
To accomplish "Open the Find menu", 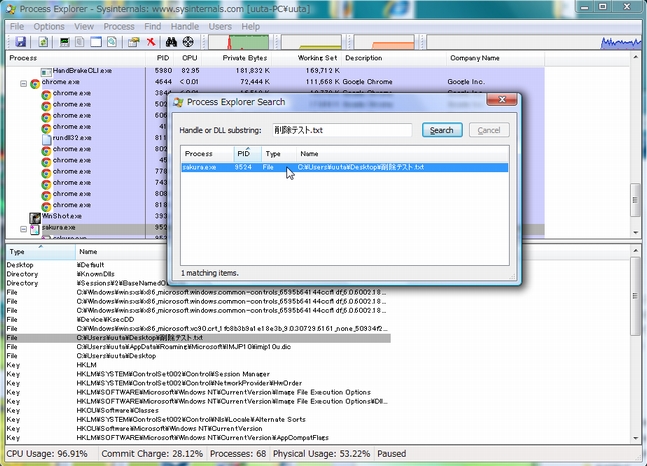I will (x=153, y=26).
